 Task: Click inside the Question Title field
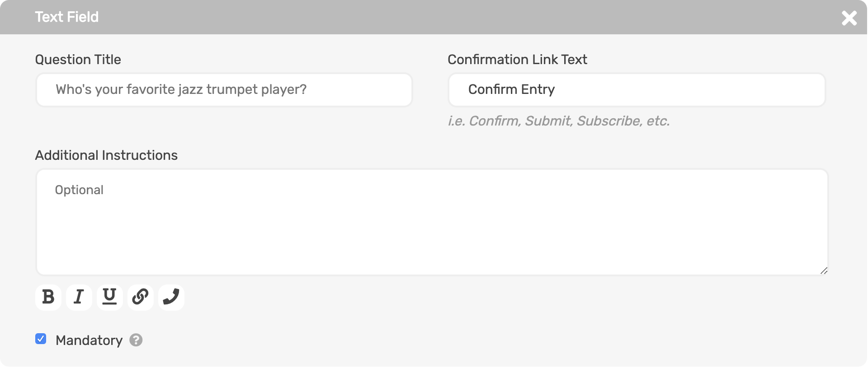tap(224, 89)
